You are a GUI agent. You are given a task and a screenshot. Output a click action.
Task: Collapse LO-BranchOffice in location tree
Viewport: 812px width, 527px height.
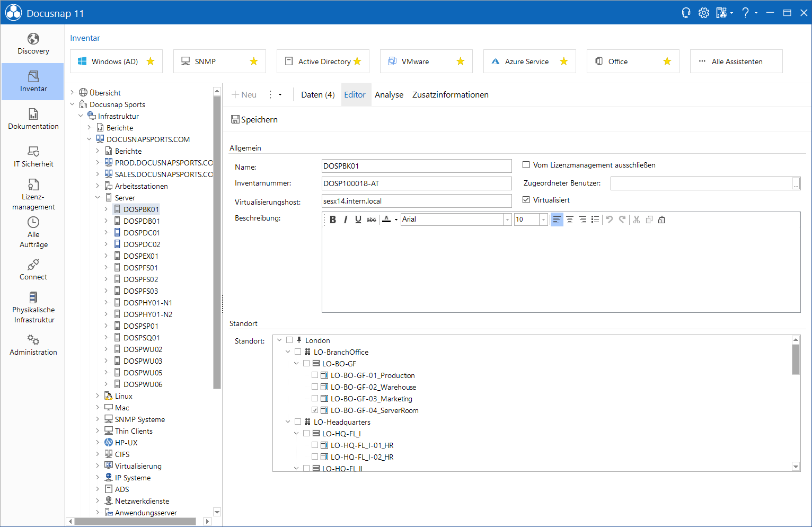pyautogui.click(x=288, y=352)
